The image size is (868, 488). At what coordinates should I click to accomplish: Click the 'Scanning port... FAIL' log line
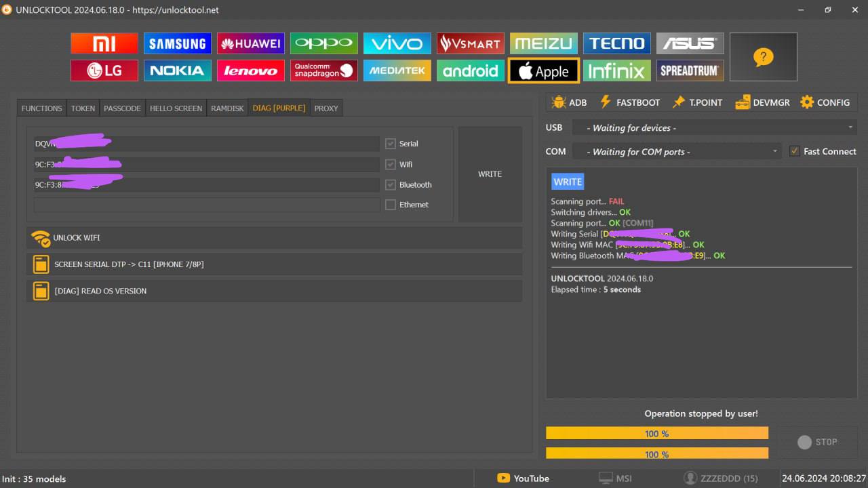point(587,201)
